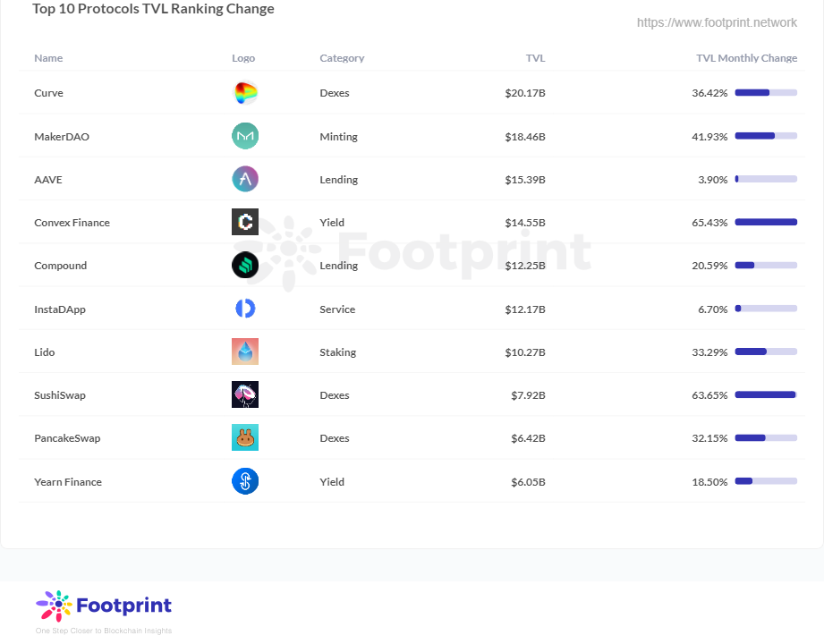Click the Convex Finance logo

tap(245, 222)
